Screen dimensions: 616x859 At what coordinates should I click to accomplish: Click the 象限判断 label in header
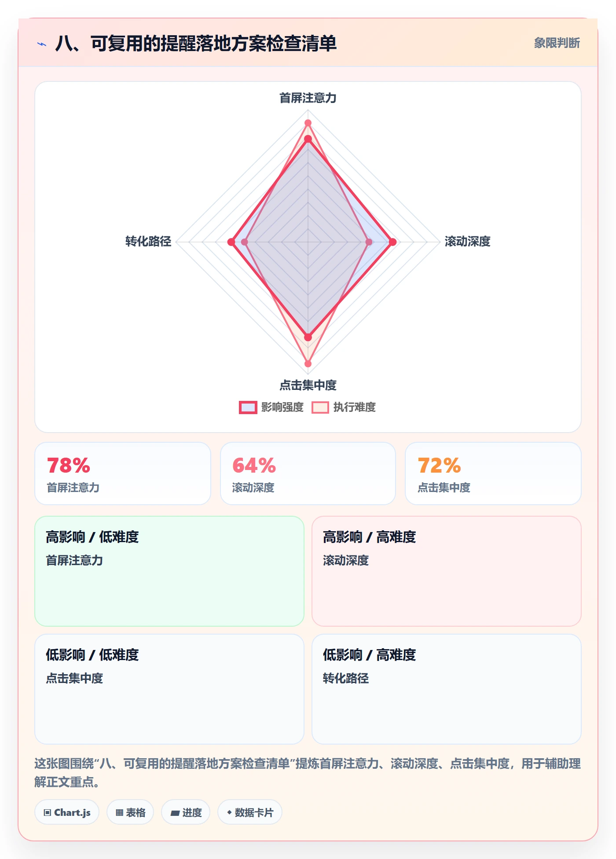(557, 43)
